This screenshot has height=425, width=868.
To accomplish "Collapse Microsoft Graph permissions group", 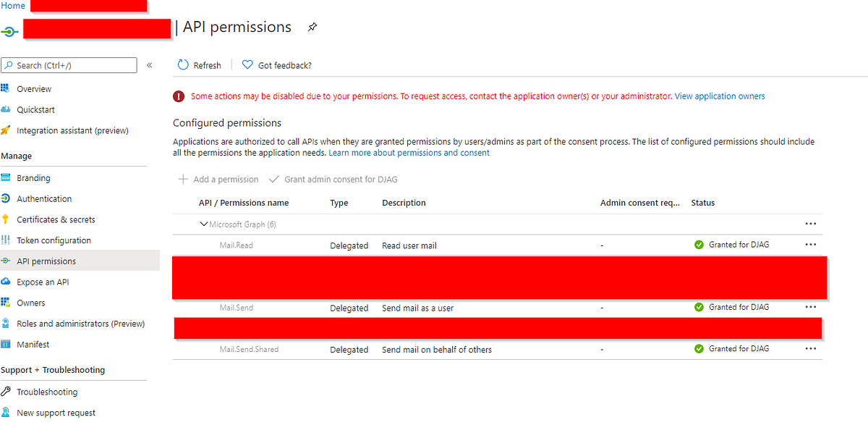I will 205,224.
